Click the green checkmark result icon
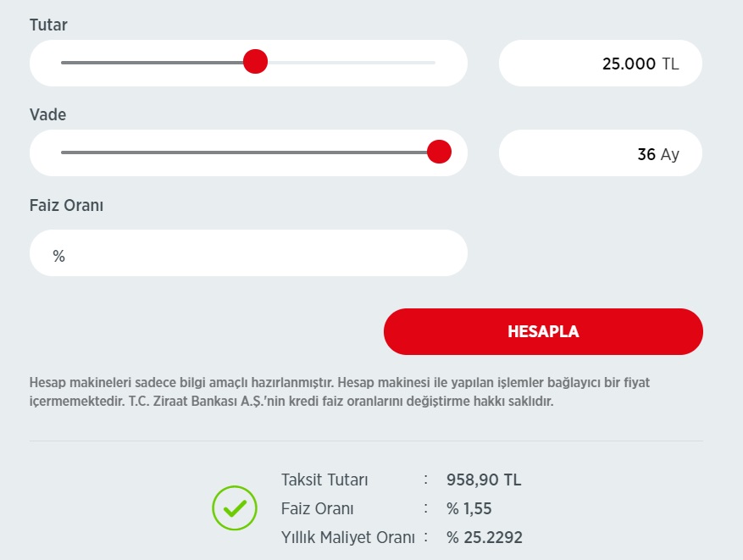The height and width of the screenshot is (560, 743). (234, 508)
